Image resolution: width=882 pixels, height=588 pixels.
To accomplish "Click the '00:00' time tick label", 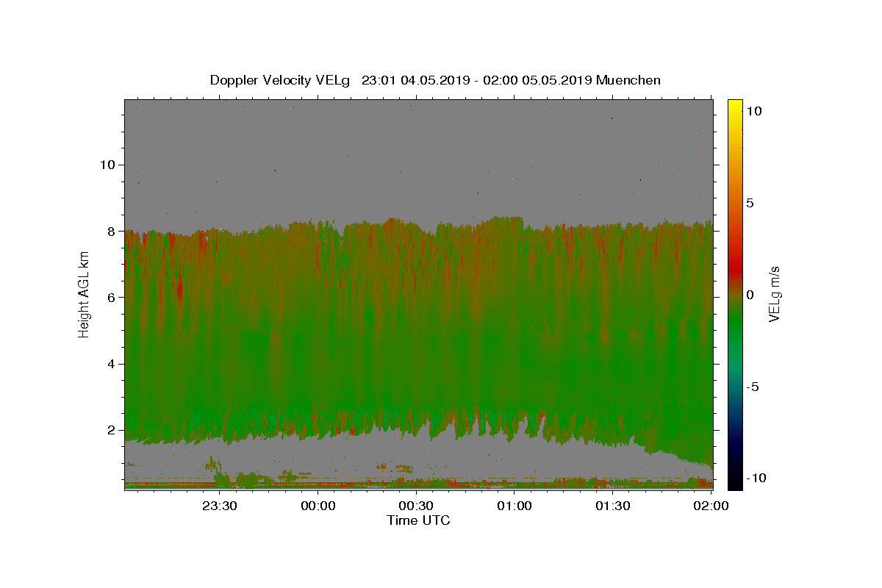I will pyautogui.click(x=318, y=506).
